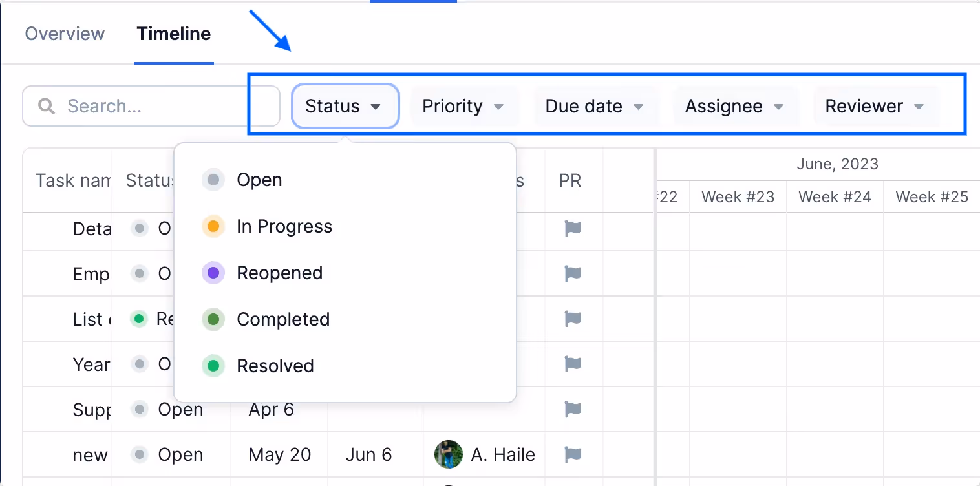The width and height of the screenshot is (980, 486).
Task: Select the 'Resolved' status filter option
Action: click(x=275, y=366)
